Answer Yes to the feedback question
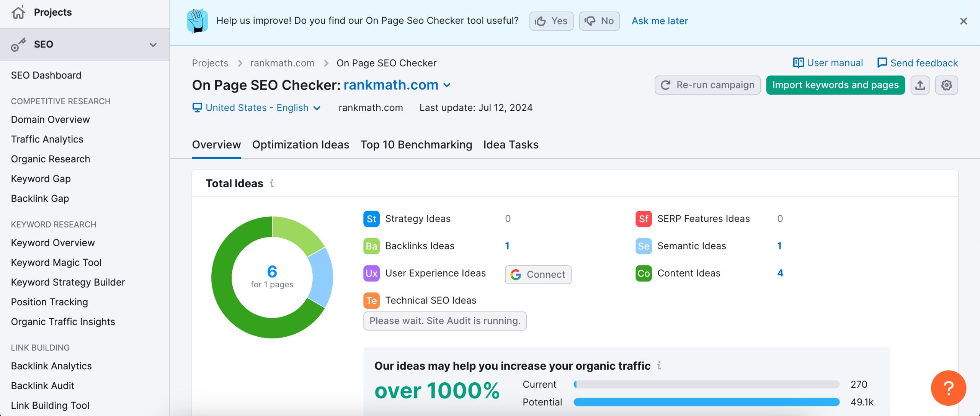 click(551, 21)
